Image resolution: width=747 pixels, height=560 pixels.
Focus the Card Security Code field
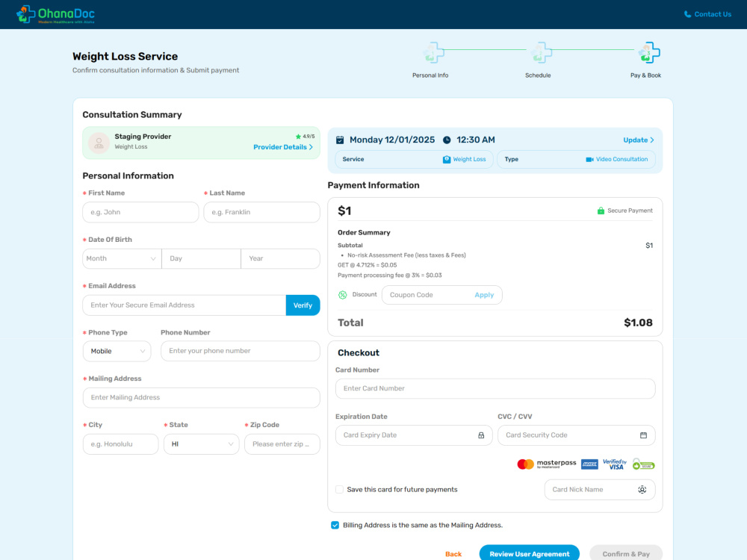point(577,435)
